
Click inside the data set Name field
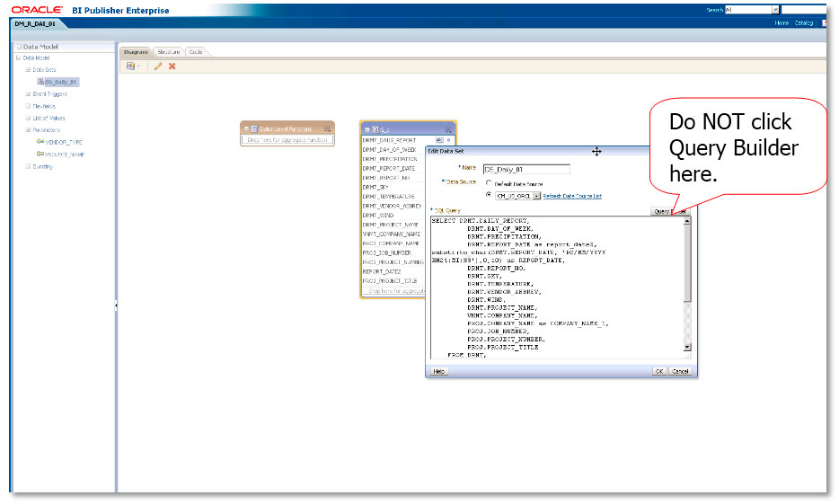coord(526,169)
